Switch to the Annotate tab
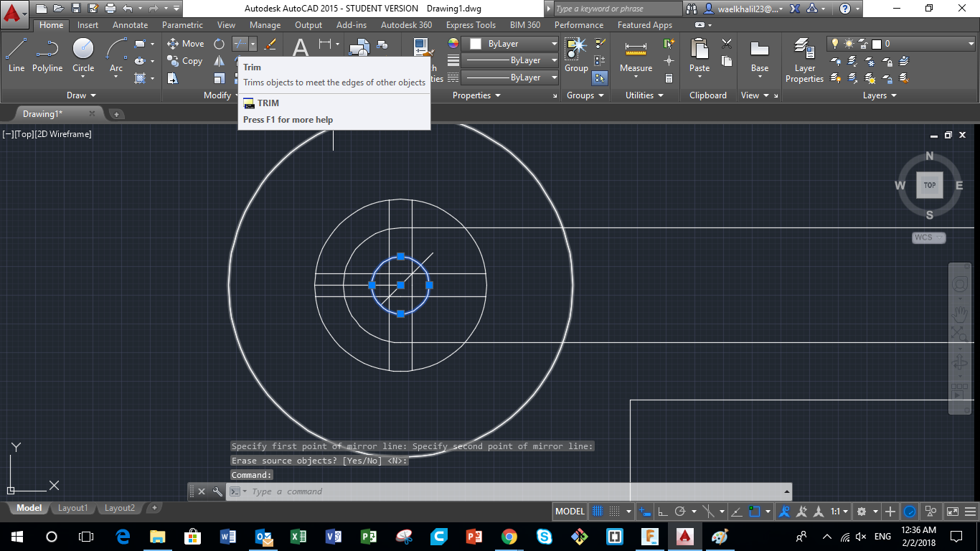This screenshot has height=551, width=980. click(x=130, y=25)
